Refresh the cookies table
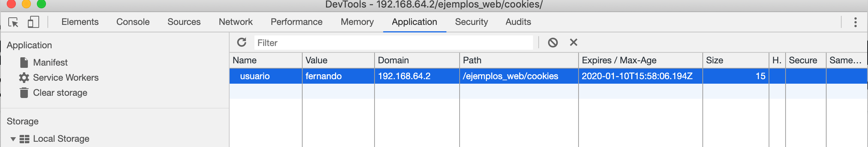868x147 pixels. click(x=242, y=42)
